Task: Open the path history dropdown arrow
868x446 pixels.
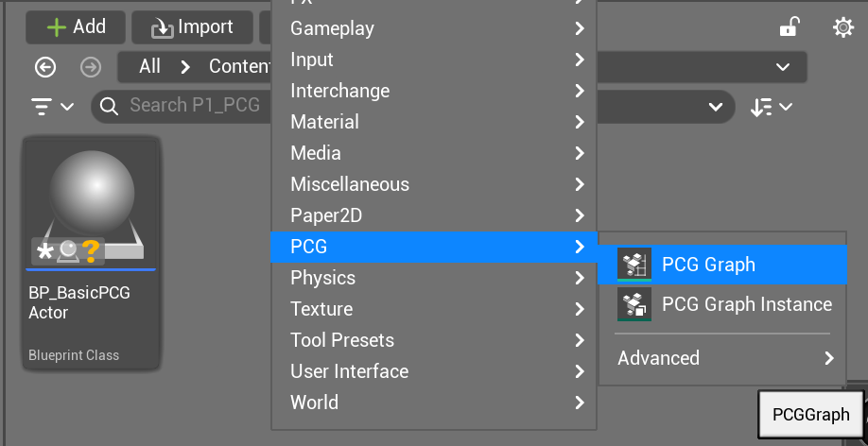Action: [x=783, y=67]
